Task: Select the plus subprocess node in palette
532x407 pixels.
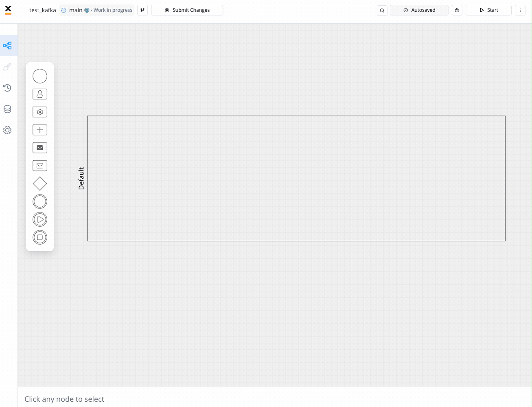Action: tap(40, 130)
